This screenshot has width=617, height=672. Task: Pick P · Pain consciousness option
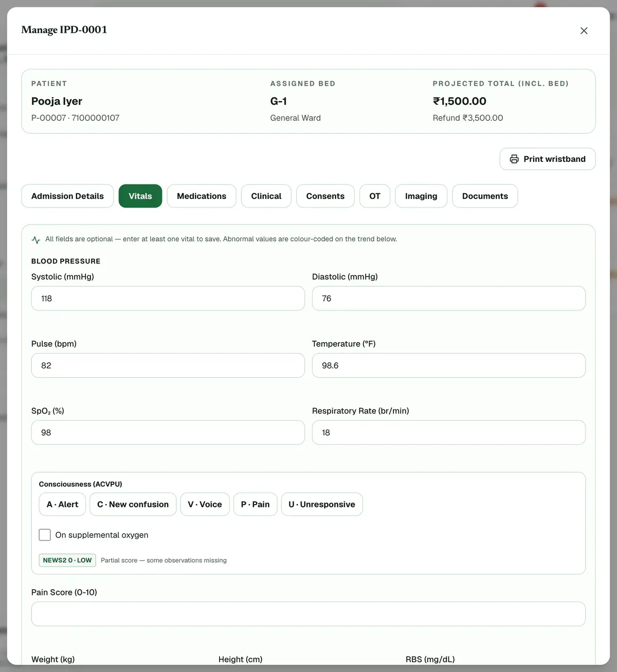(256, 505)
